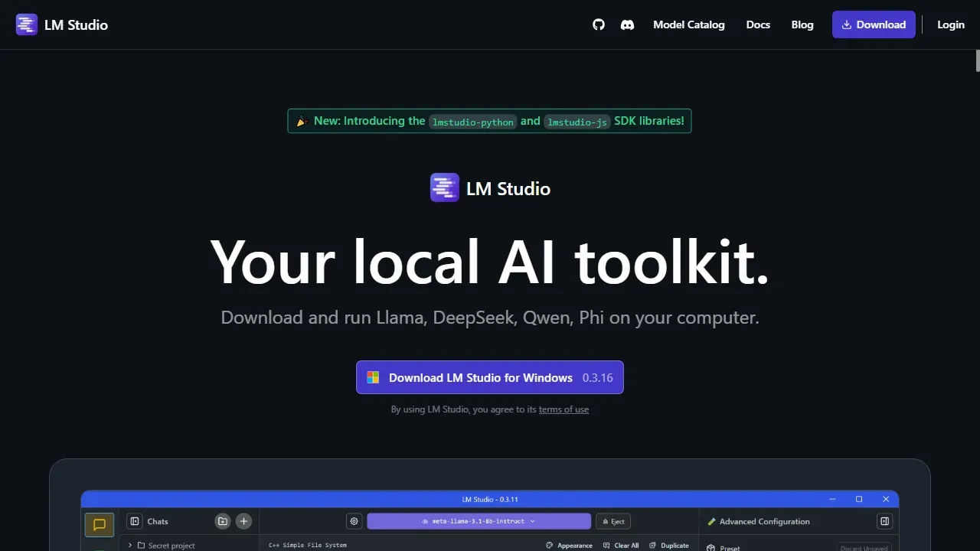Screen dimensions: 980x551
Task: Open the terms of use link
Action: tap(563, 409)
